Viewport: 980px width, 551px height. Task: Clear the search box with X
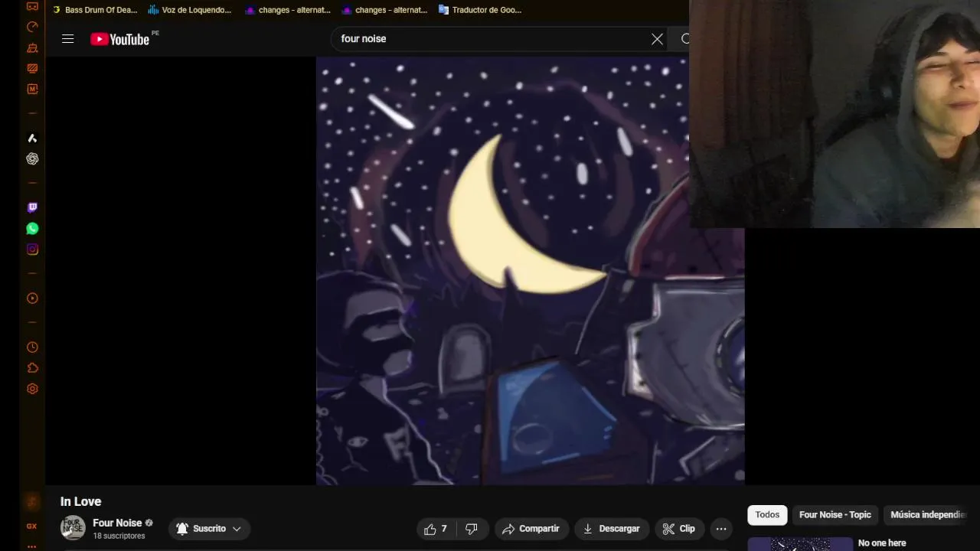657,39
